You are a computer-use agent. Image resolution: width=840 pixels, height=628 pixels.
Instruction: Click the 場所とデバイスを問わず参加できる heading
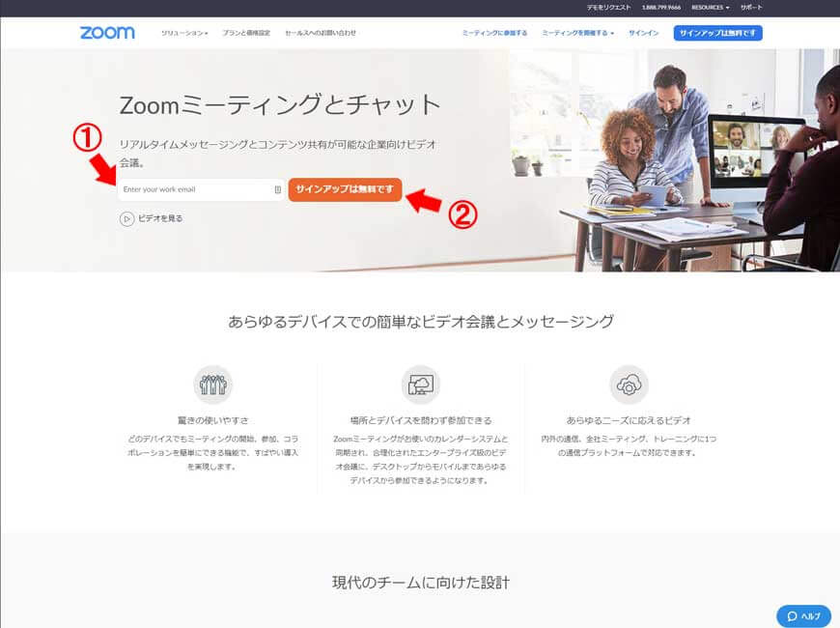421,420
